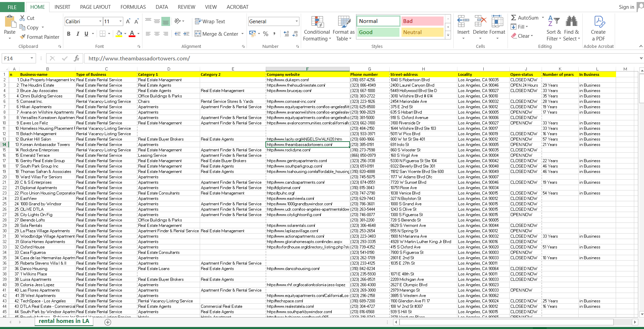644x329 pixels.
Task: Select column F header
Action: [308, 69]
